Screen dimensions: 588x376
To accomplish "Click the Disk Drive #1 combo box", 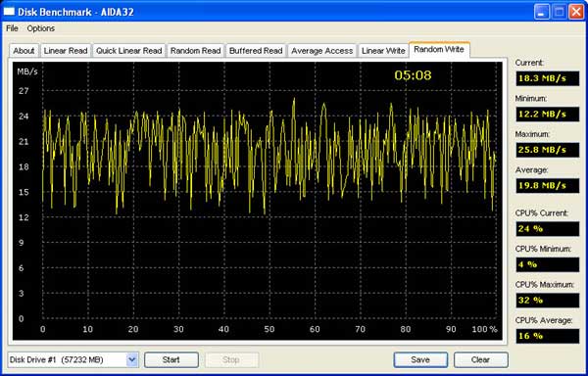I will point(73,360).
